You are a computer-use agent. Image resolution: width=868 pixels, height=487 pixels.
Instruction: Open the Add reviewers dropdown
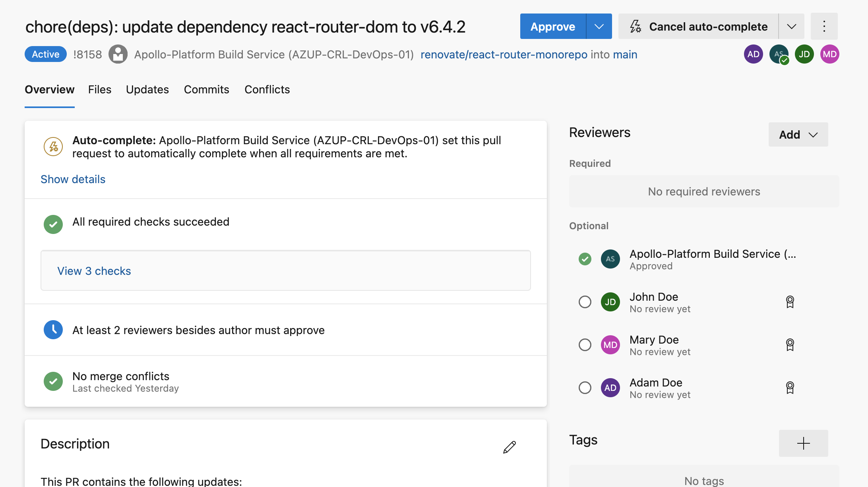[798, 134]
